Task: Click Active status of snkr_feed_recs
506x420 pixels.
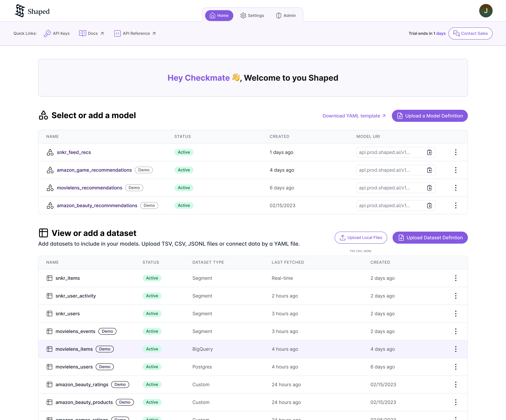Action: click(184, 152)
